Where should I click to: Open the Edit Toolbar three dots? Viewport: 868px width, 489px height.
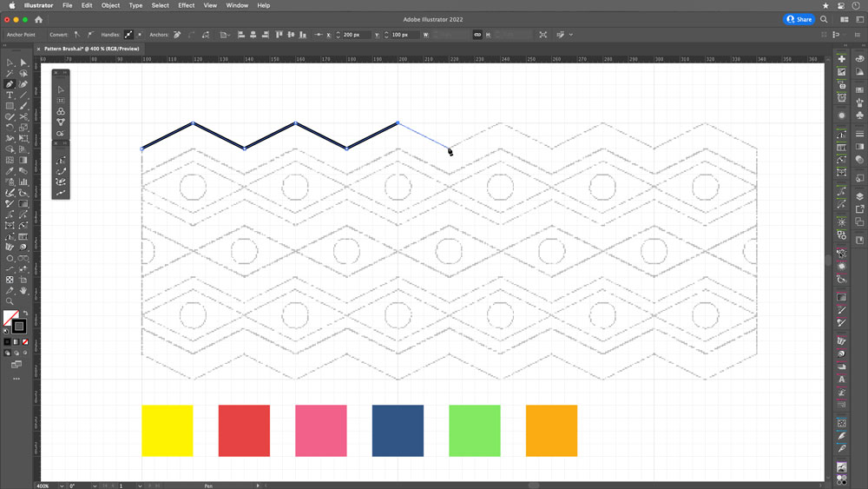(16, 379)
